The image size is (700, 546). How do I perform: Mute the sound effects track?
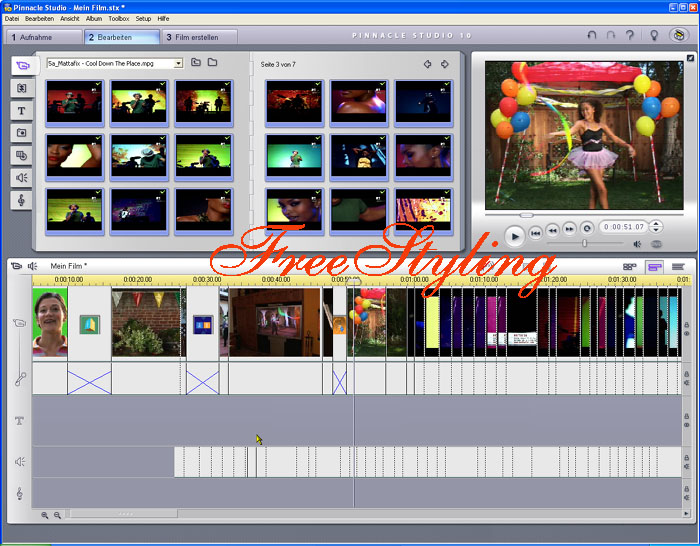687,467
